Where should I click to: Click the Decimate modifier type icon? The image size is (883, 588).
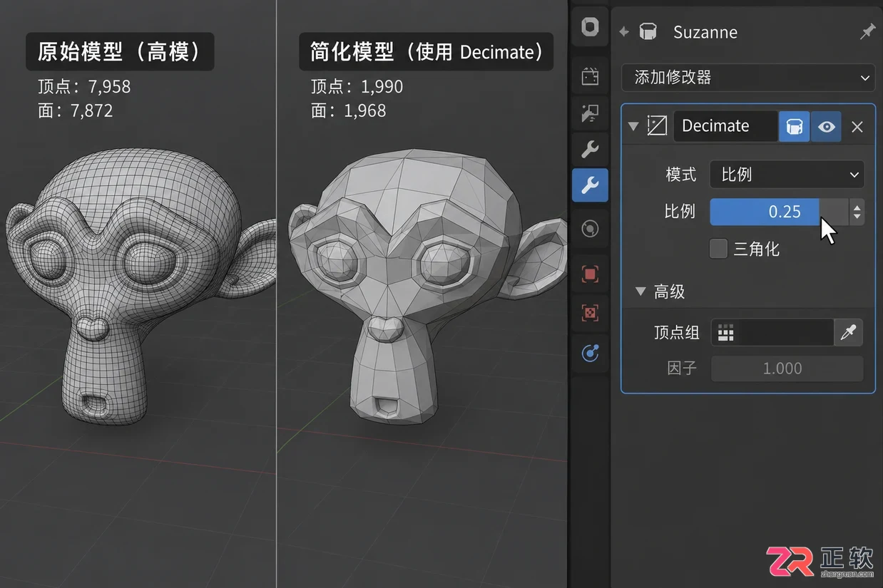[x=657, y=126]
